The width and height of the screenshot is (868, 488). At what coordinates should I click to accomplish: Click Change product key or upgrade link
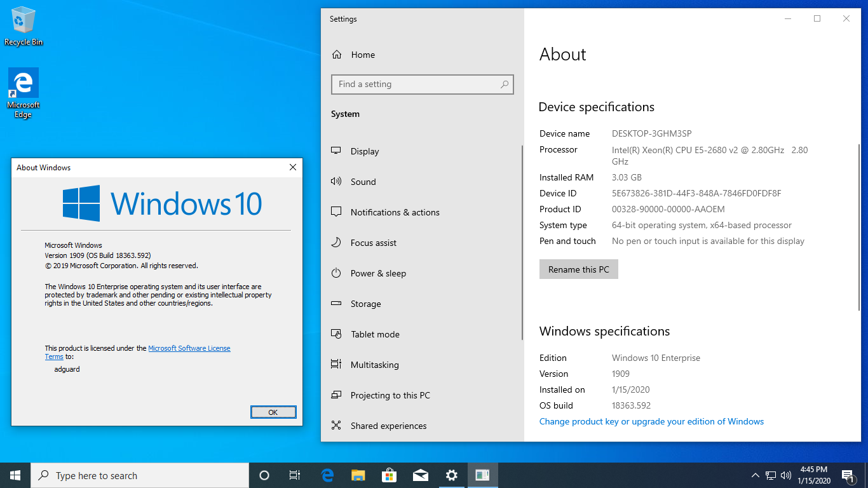[x=651, y=421]
